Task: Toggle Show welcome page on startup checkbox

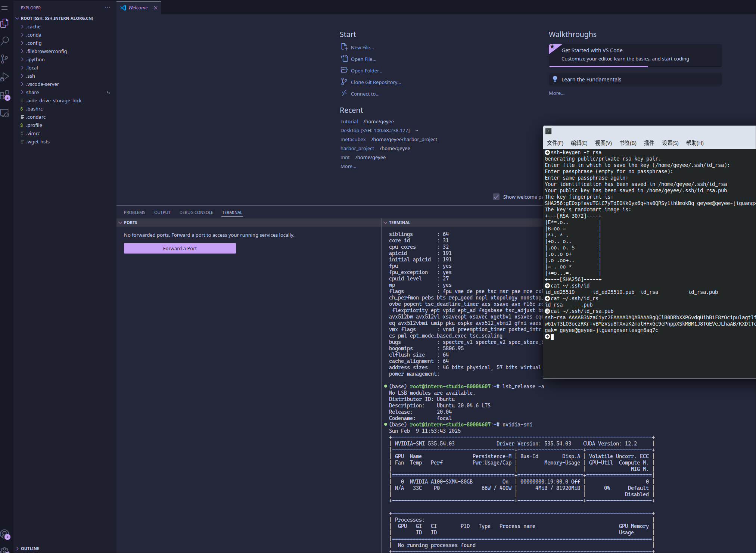Action: 496,197
